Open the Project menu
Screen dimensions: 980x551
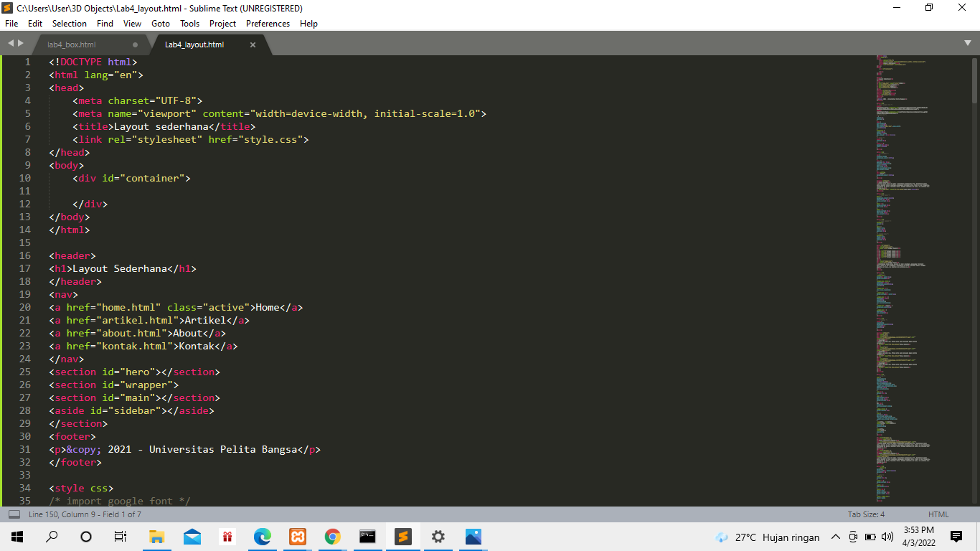[223, 24]
